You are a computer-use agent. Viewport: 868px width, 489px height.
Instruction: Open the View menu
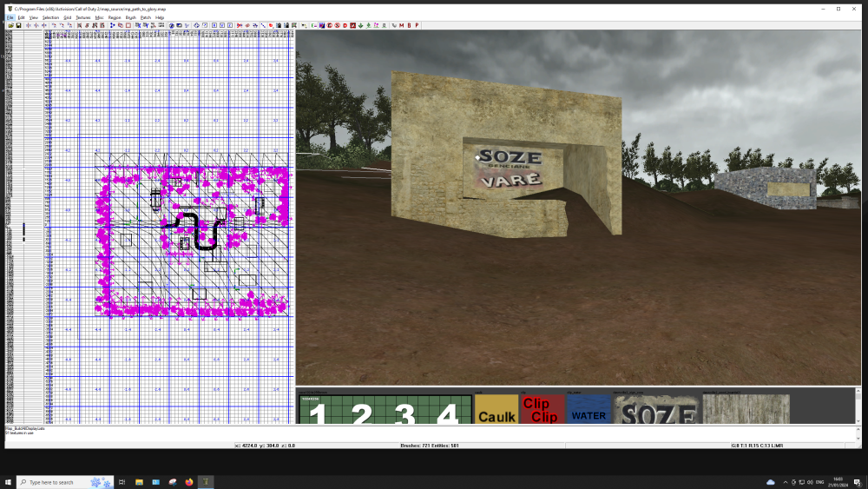33,17
